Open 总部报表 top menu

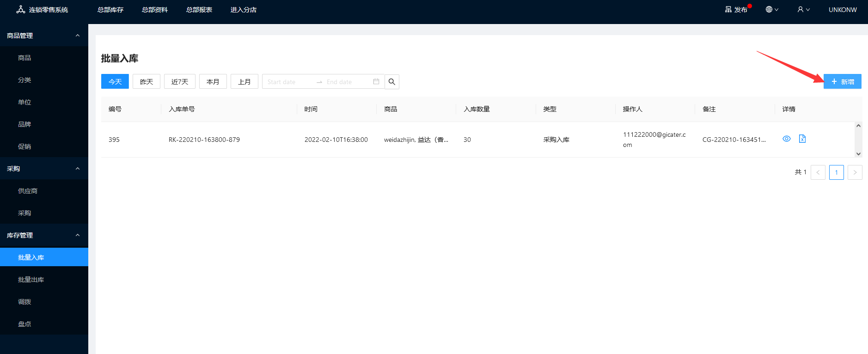199,10
